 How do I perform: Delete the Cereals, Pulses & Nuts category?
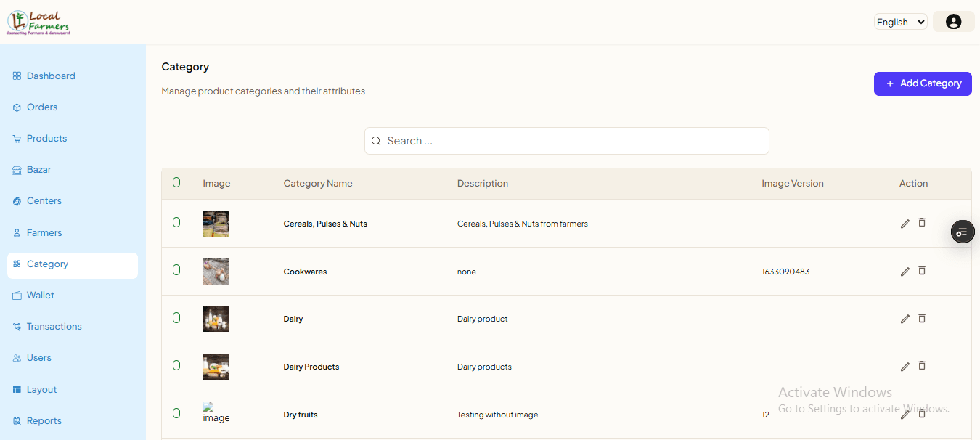click(922, 222)
